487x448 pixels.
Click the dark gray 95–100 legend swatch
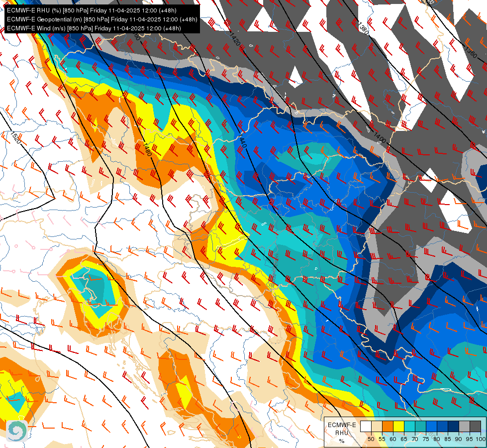pyautogui.click(x=475, y=426)
